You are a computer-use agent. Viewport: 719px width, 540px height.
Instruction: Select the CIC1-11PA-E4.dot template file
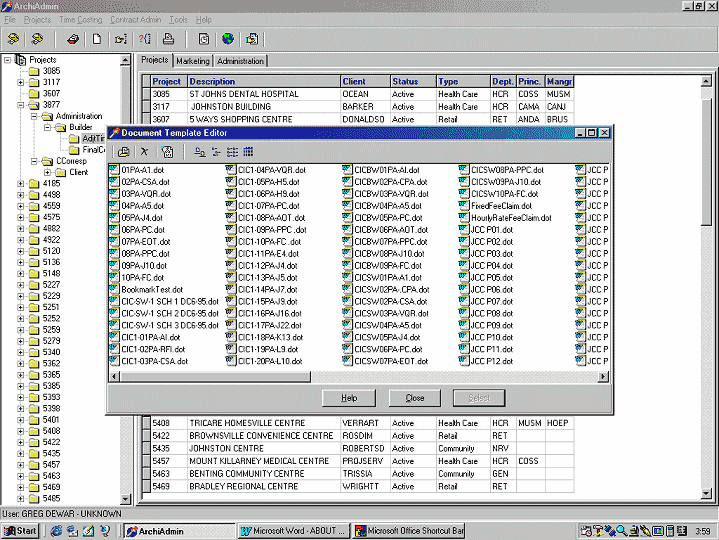pyautogui.click(x=263, y=254)
